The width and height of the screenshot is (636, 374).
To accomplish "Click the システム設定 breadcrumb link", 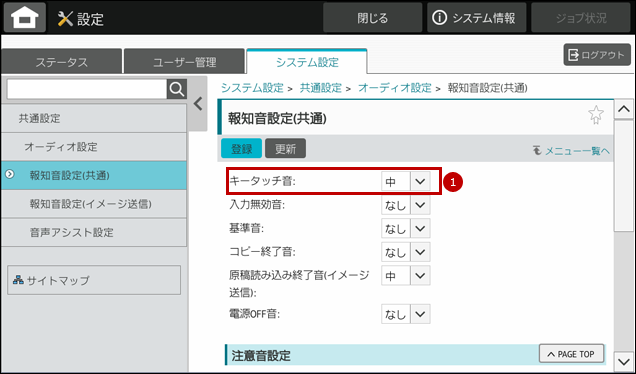I will 252,88.
